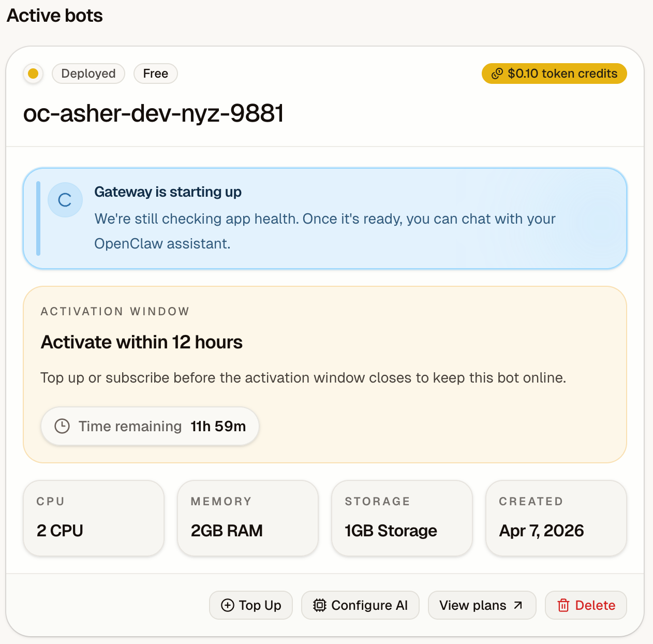
Task: Click the arrow icon on View plans
Action: 518,605
